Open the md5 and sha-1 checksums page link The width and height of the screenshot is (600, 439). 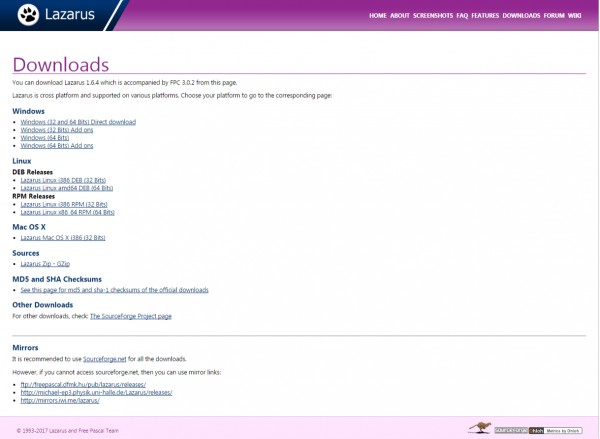[x=114, y=290]
